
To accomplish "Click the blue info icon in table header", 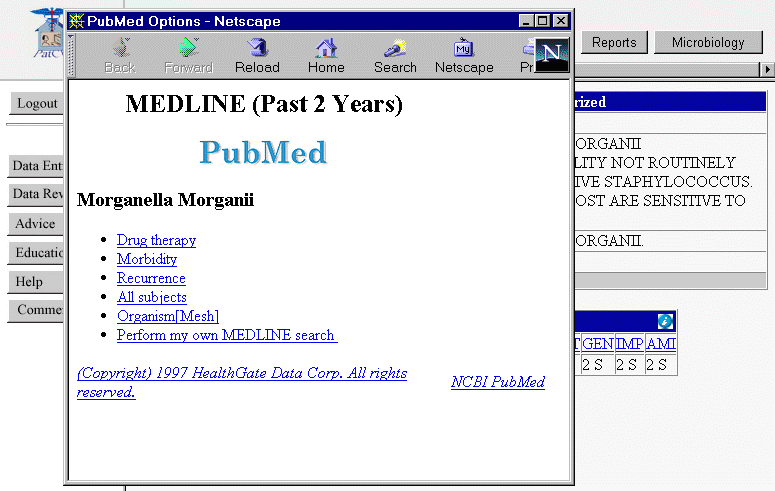I will pyautogui.click(x=665, y=321).
